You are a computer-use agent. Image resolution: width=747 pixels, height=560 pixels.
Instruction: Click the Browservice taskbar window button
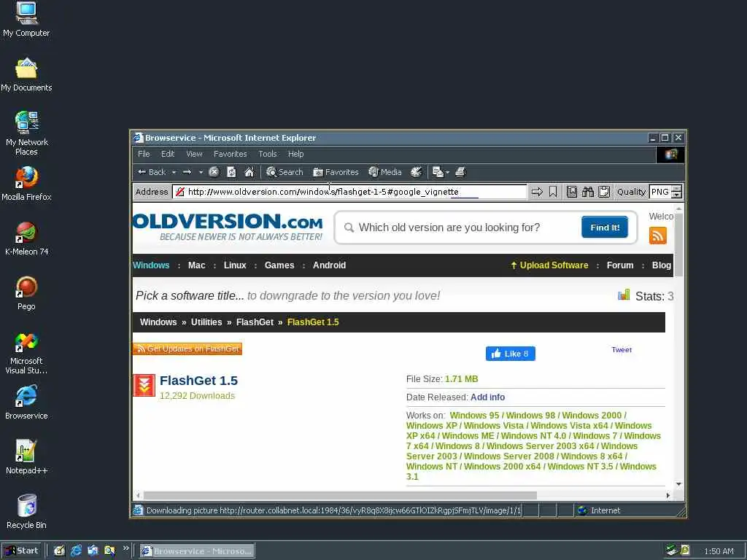[x=197, y=551]
